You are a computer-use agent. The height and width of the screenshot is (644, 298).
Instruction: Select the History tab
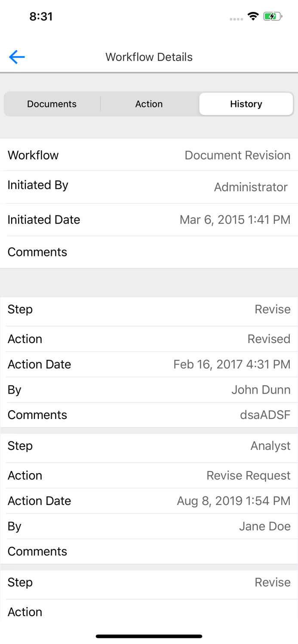tap(246, 104)
